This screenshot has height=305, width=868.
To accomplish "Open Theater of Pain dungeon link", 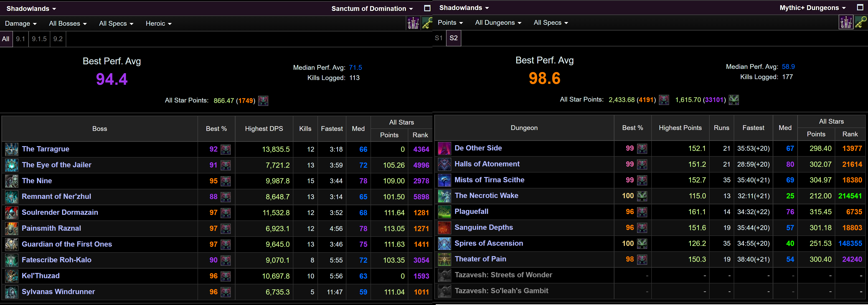I will [480, 259].
